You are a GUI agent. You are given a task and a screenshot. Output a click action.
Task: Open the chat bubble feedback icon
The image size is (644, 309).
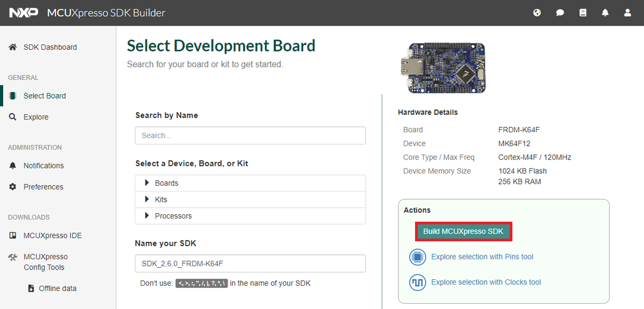(560, 13)
